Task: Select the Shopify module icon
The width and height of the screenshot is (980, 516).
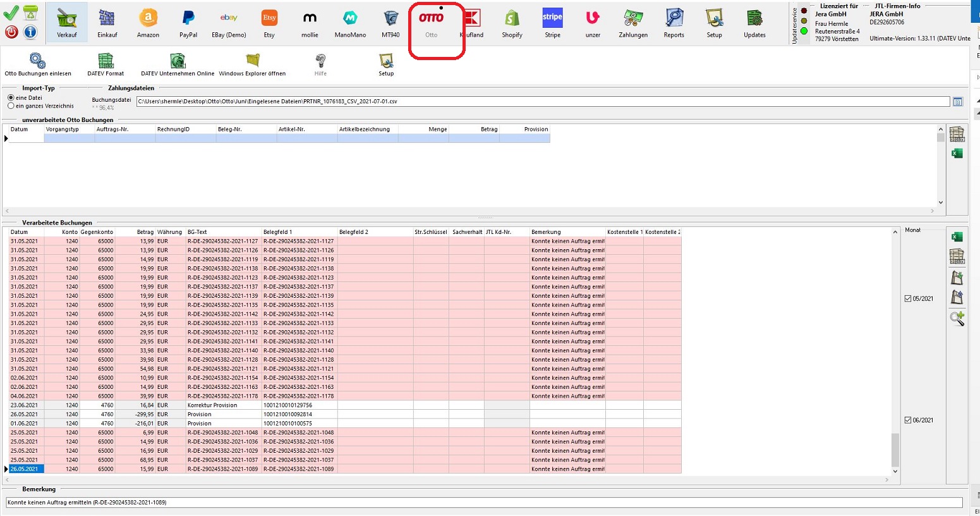Action: point(512,23)
